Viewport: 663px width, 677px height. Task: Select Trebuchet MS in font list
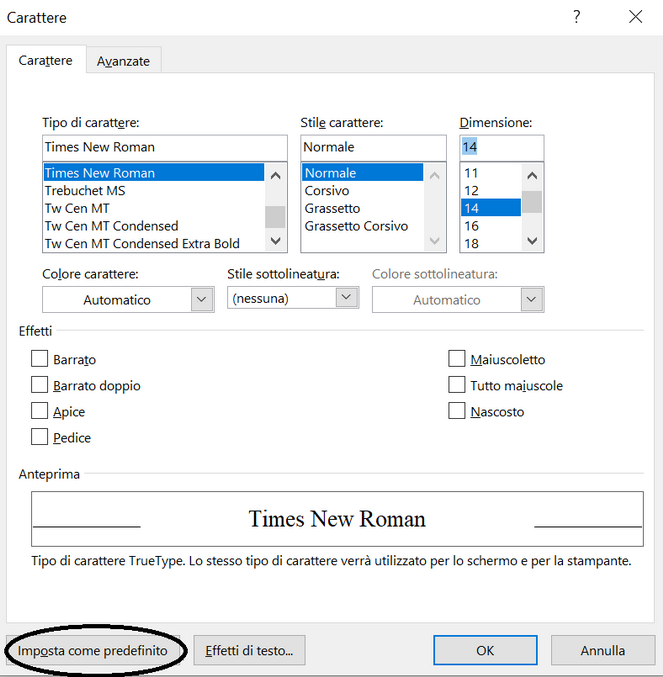(154, 190)
